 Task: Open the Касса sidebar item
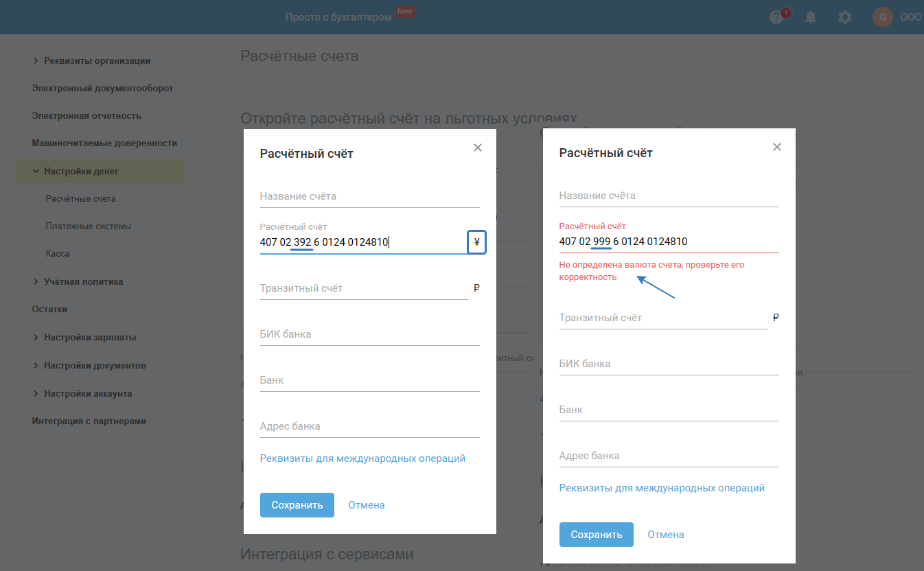[x=58, y=253]
